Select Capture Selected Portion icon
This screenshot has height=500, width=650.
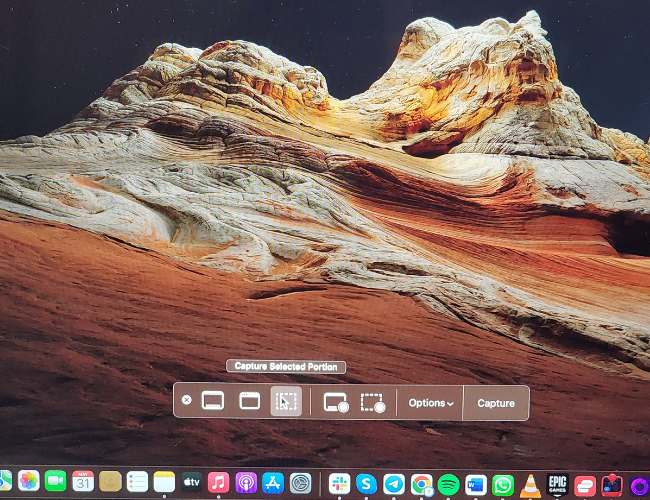(x=286, y=401)
